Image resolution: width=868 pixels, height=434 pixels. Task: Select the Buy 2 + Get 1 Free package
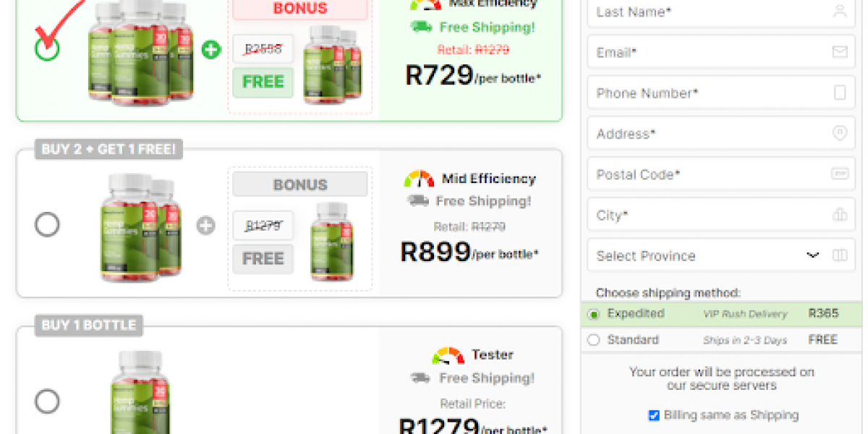click(48, 225)
